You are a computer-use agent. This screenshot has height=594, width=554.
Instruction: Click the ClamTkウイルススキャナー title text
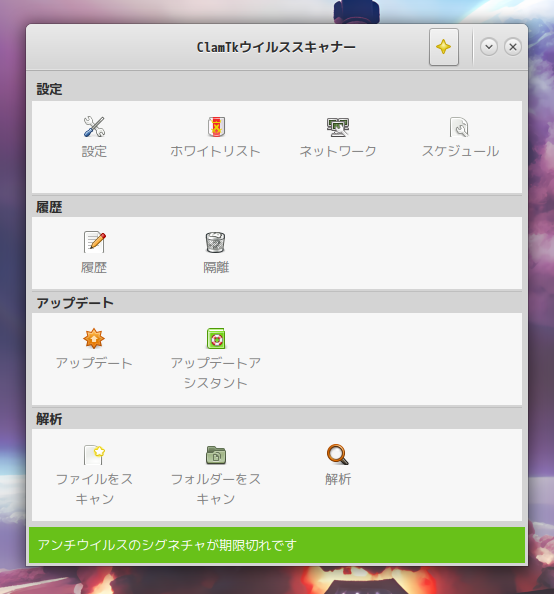276,47
